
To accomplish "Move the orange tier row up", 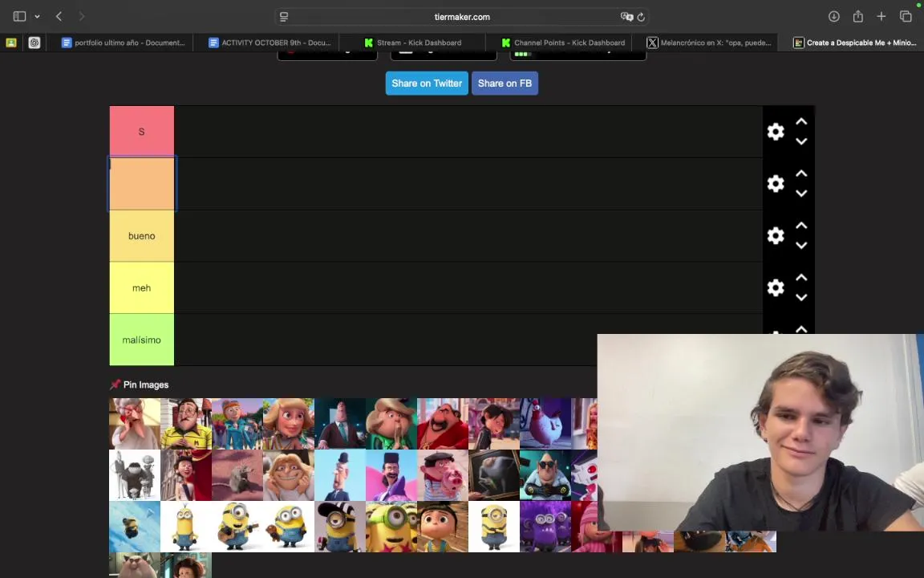I will click(800, 173).
